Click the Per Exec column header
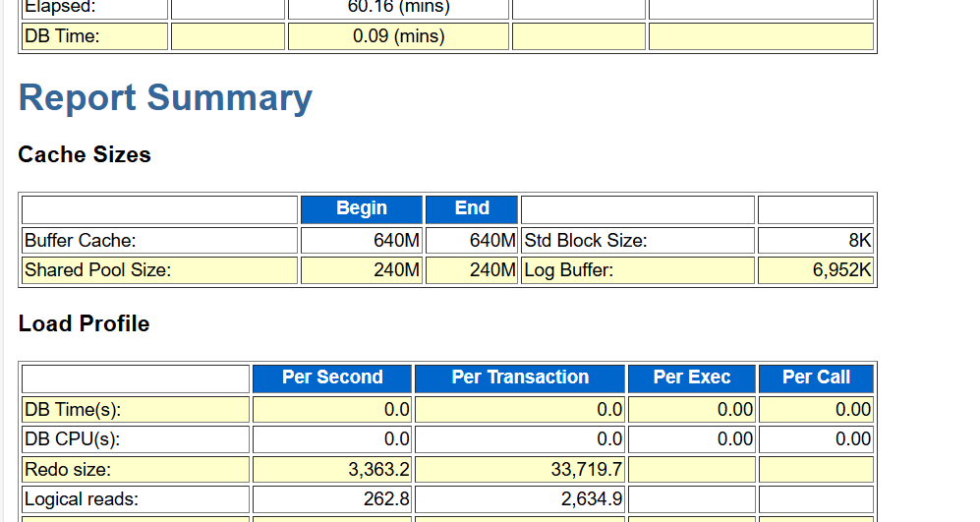 692,378
